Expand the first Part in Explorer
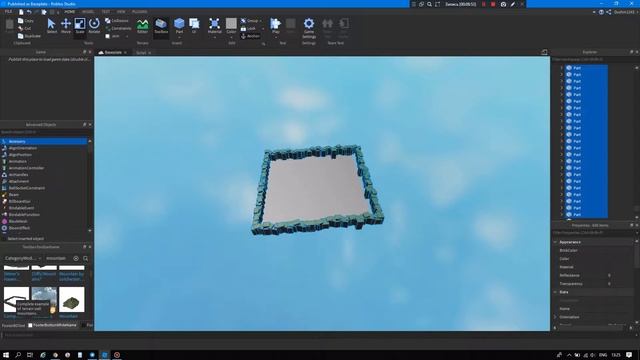The height and width of the screenshot is (360, 640). (x=562, y=68)
